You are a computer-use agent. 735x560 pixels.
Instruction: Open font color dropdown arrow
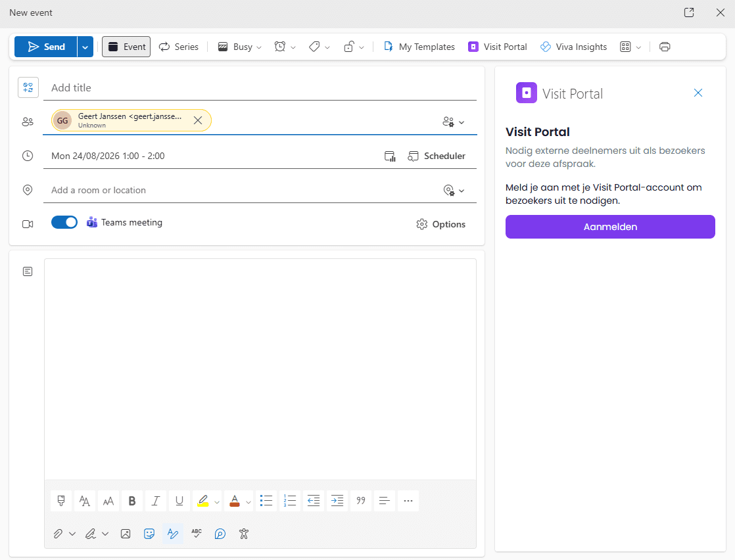point(249,502)
